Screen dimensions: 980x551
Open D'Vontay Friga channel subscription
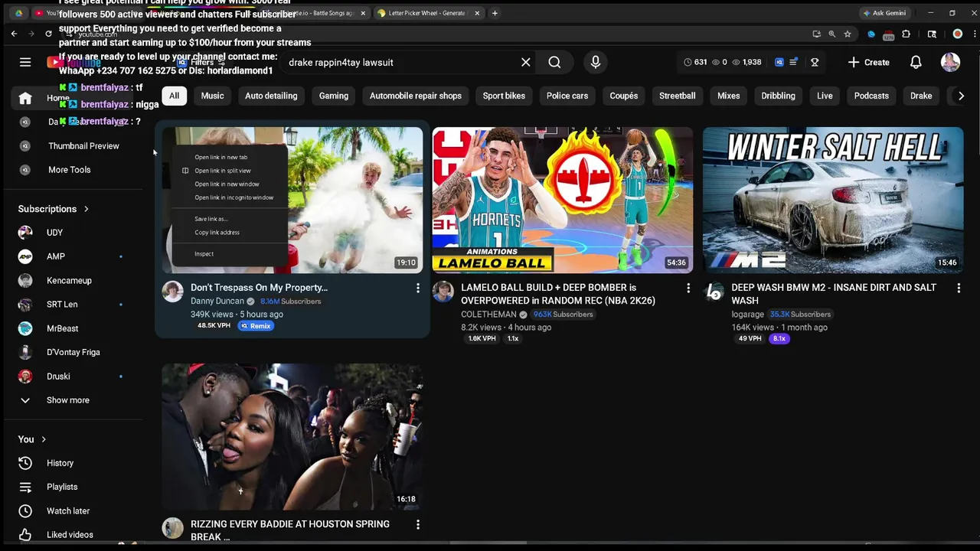[75, 352]
